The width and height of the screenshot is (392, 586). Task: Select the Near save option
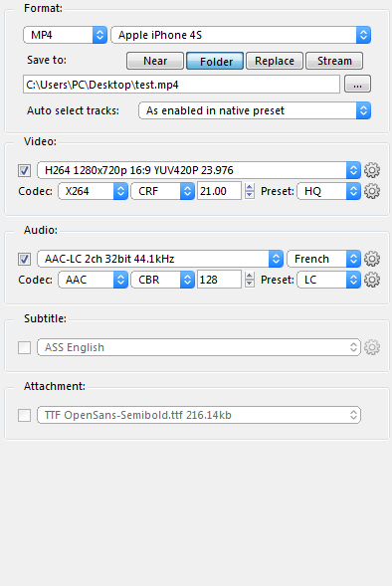155,61
